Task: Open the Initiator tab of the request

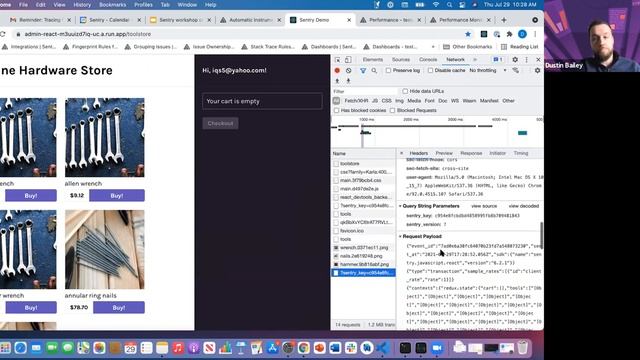Action: 498,153
